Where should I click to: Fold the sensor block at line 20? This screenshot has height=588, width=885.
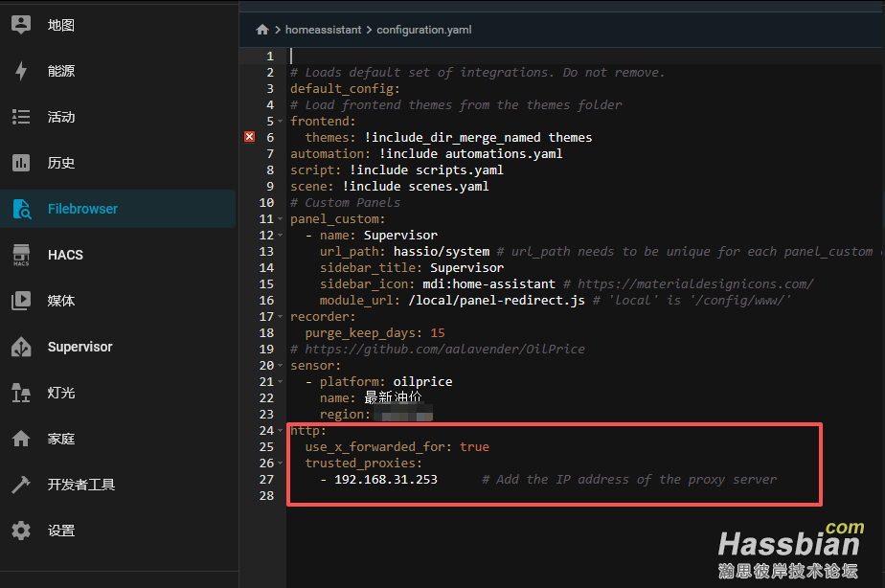[279, 366]
